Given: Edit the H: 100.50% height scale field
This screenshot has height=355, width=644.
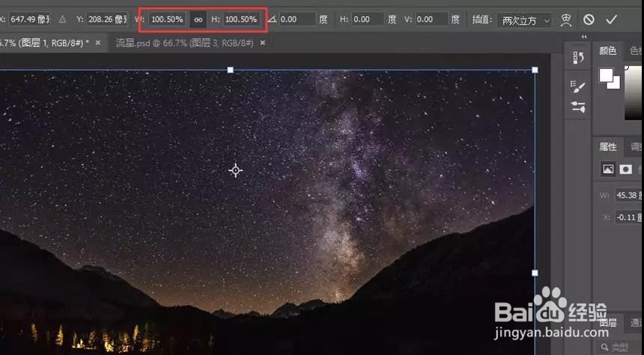Looking at the screenshot, I should click(241, 19).
